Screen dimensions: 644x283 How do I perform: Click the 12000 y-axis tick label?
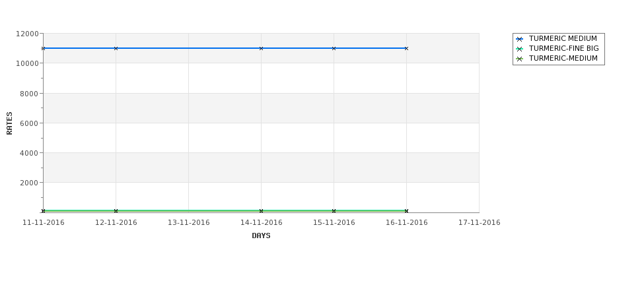pyautogui.click(x=27, y=34)
